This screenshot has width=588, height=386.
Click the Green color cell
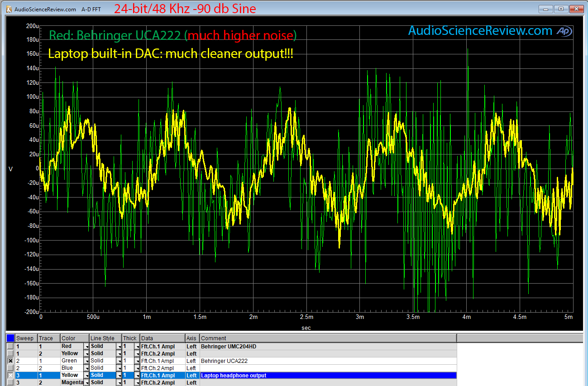pos(72,361)
